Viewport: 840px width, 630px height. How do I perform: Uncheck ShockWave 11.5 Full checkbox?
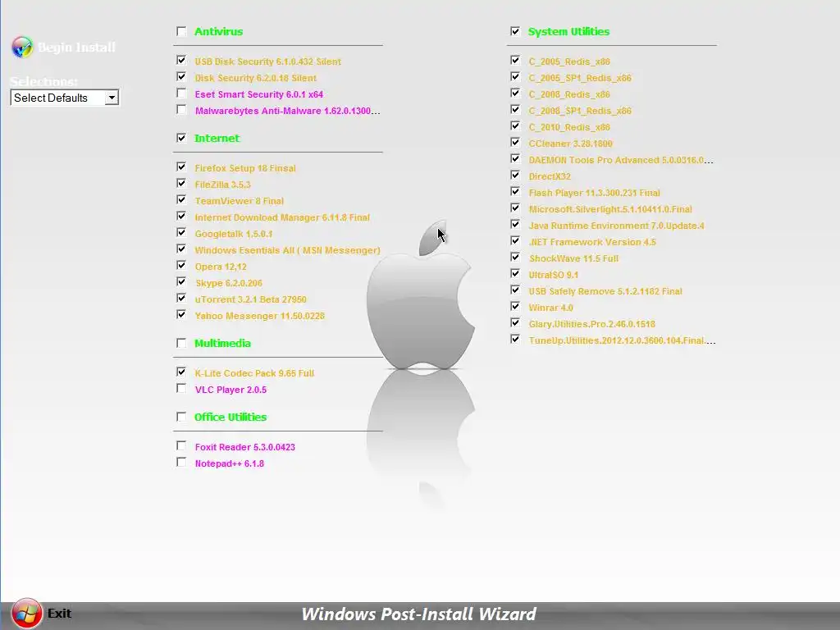tap(515, 257)
